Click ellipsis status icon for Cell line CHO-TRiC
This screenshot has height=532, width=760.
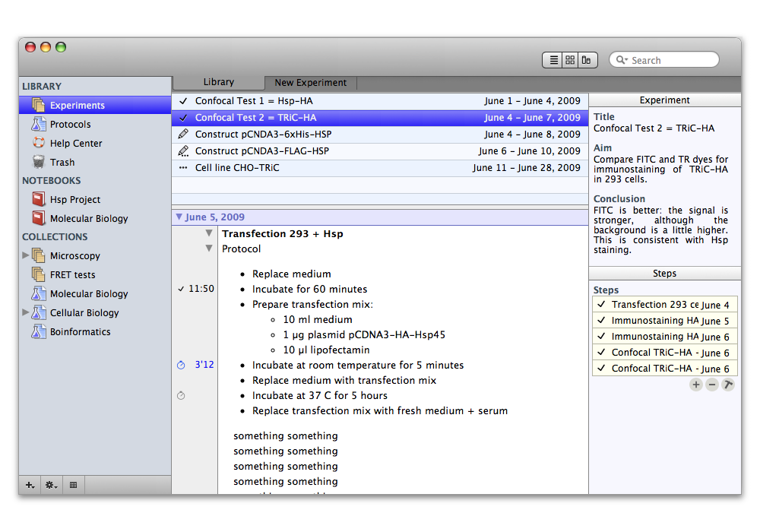(x=183, y=168)
